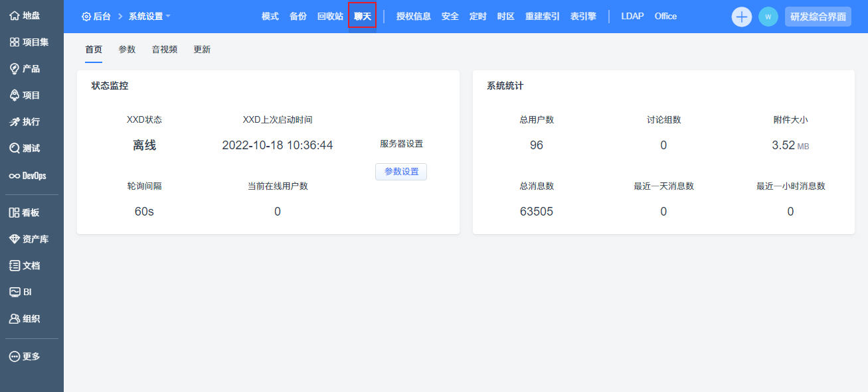Open the 重建索引 rebuild index menu item
The image size is (868, 392).
[x=543, y=17]
